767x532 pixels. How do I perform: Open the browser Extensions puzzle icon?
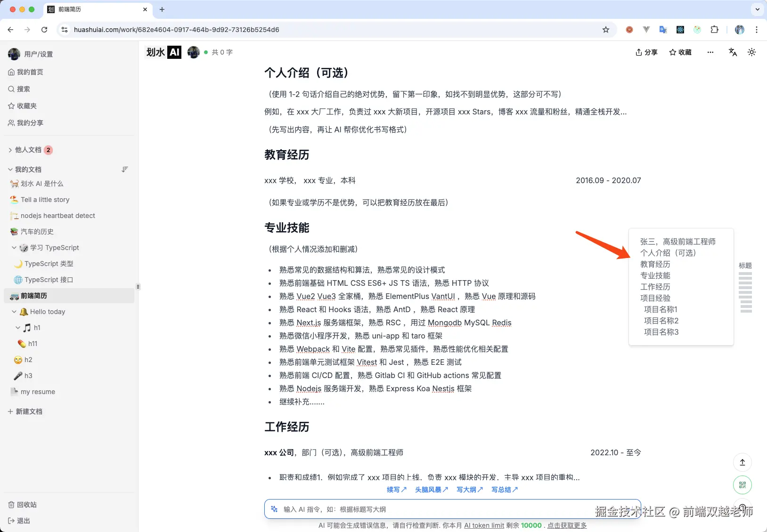click(714, 30)
